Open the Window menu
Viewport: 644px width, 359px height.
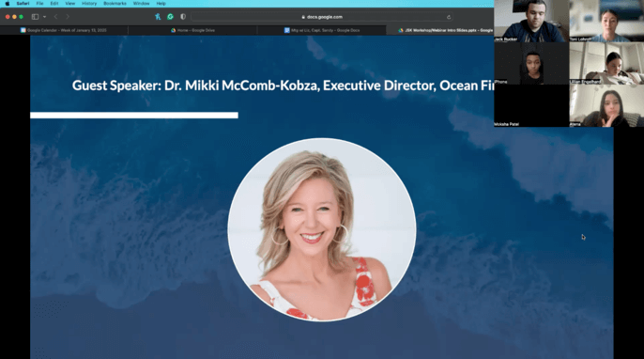(x=141, y=4)
